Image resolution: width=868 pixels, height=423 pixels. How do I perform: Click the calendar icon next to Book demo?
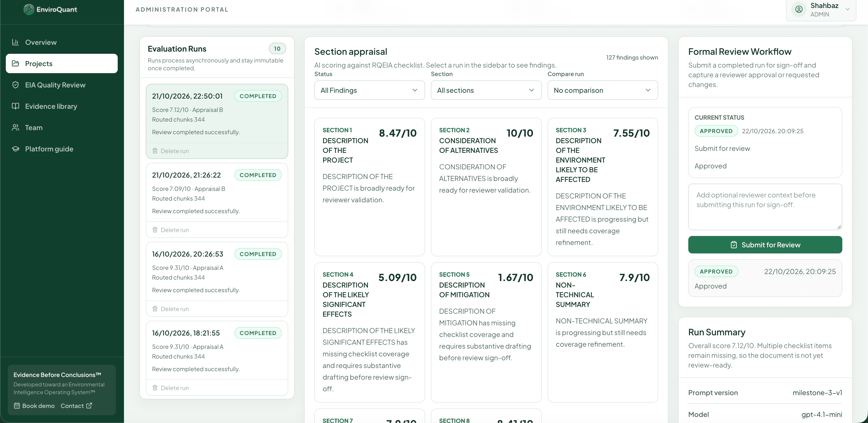coord(17,406)
